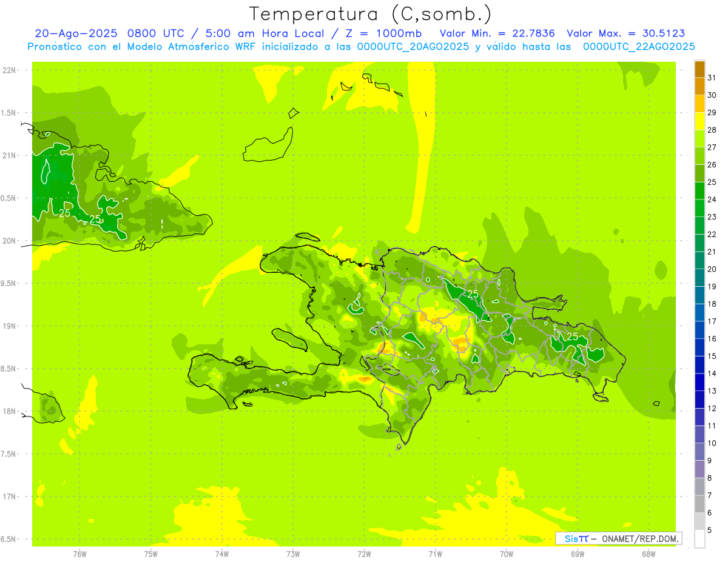Click the title 'Temperatura (C,somb.)'
The image size is (728, 562).
pos(370,14)
